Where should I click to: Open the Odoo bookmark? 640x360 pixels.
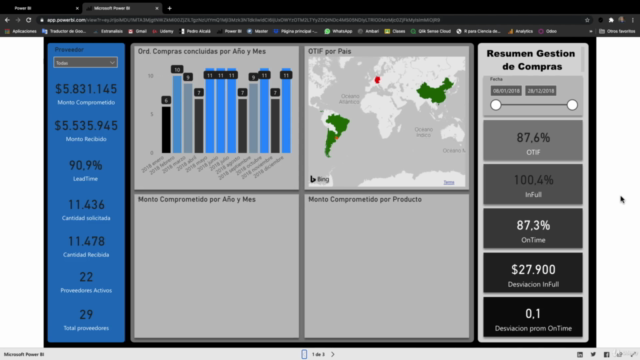pos(547,31)
